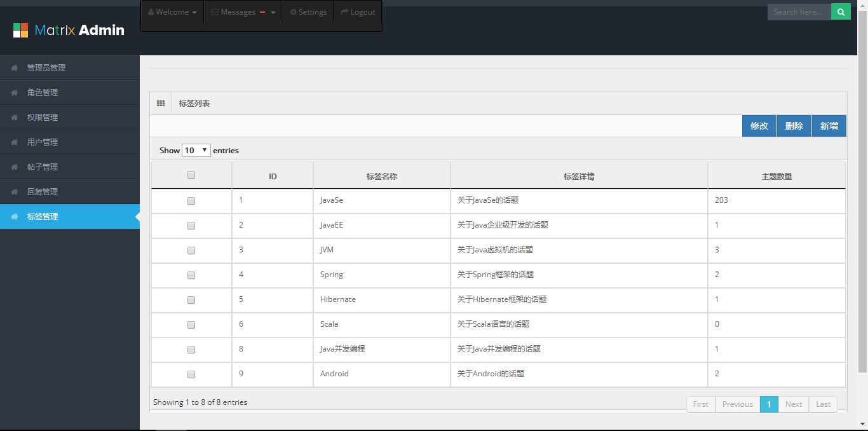Click the 关于Scala语言的话题 description cell

click(x=579, y=324)
